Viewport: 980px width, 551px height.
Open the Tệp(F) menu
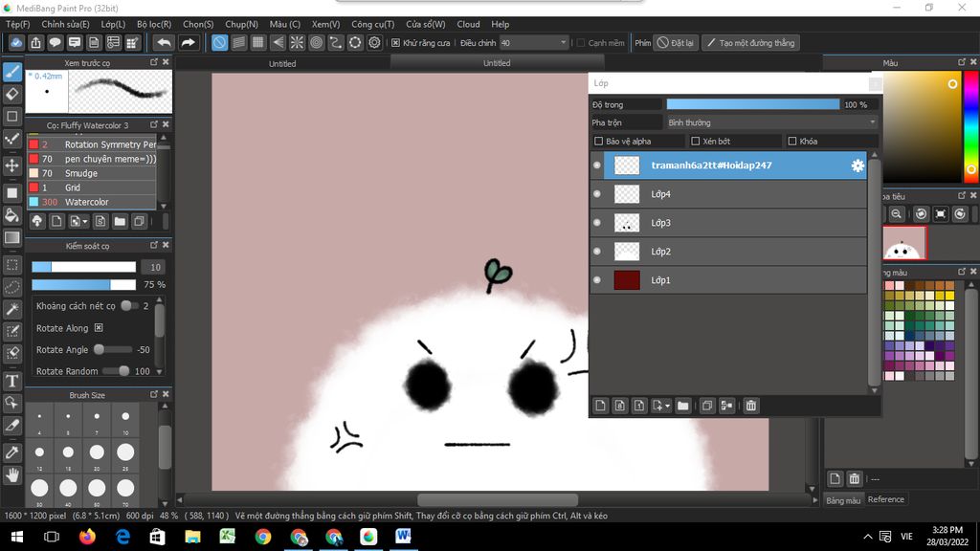17,24
